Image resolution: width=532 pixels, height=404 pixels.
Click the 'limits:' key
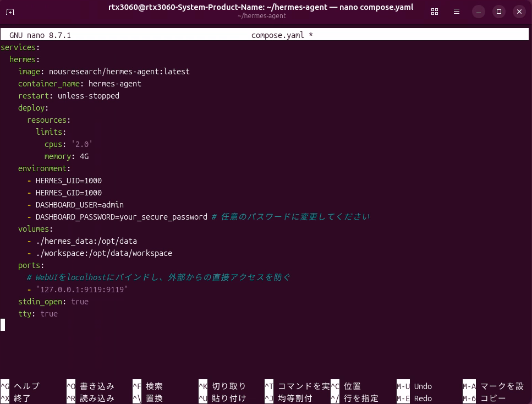point(51,132)
